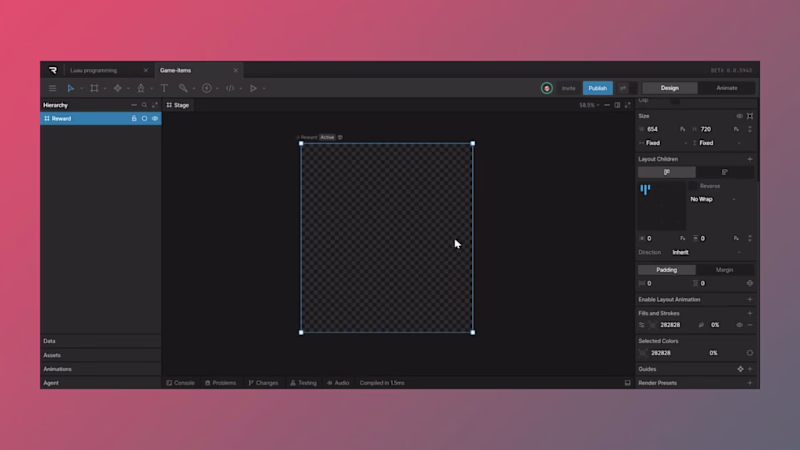Viewport: 800px width, 450px height.
Task: Open the Play button dropdown arrow
Action: [264, 89]
